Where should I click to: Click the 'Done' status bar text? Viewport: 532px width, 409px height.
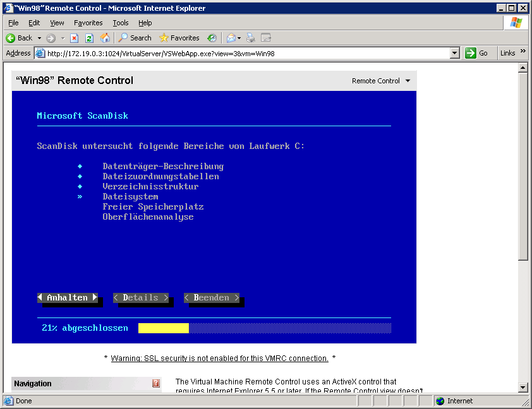[24, 401]
